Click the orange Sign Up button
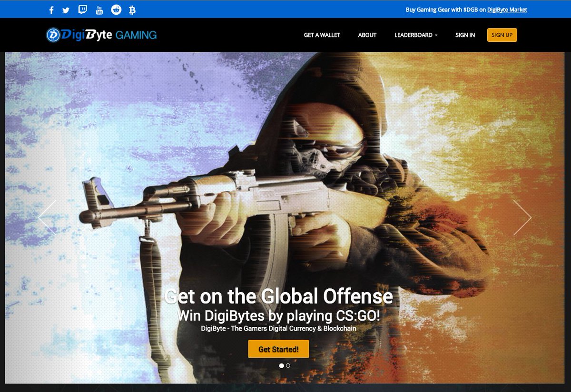 (x=502, y=35)
